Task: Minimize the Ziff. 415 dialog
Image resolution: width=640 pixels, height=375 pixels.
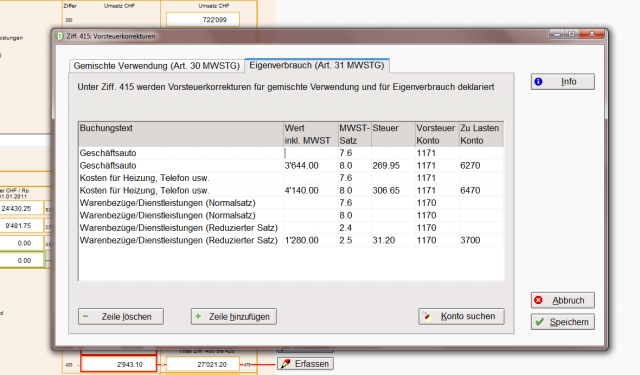Action: click(557, 34)
